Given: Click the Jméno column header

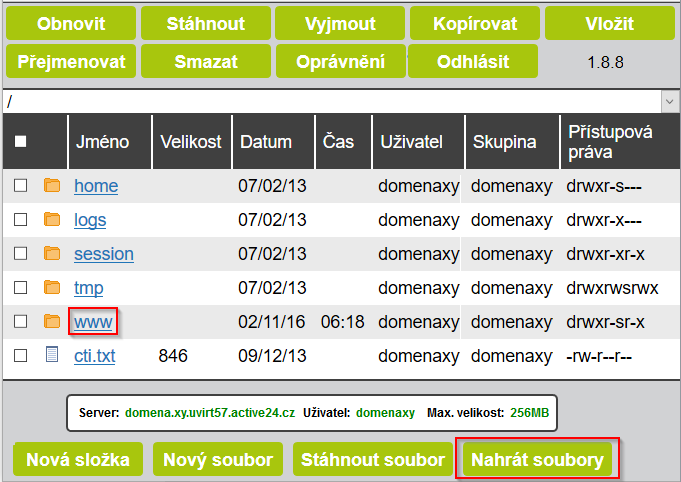Looking at the screenshot, I should 102,142.
